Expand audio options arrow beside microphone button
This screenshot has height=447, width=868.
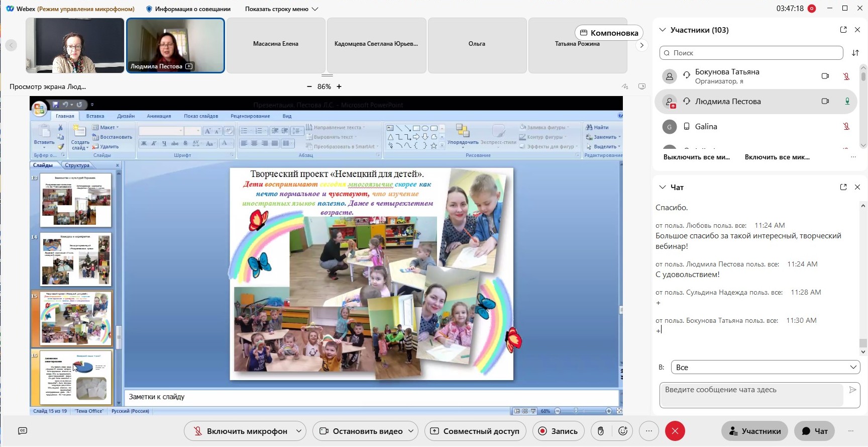pos(299,431)
